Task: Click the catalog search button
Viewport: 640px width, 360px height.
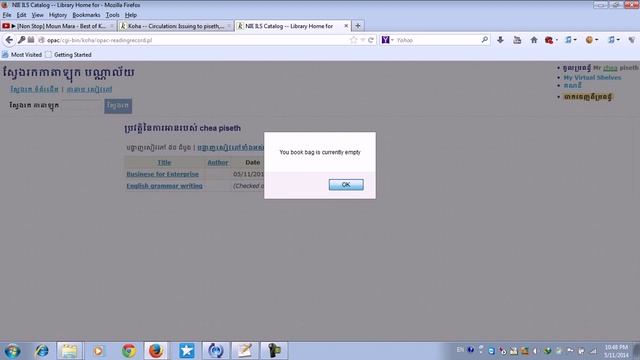Action: tap(118, 106)
